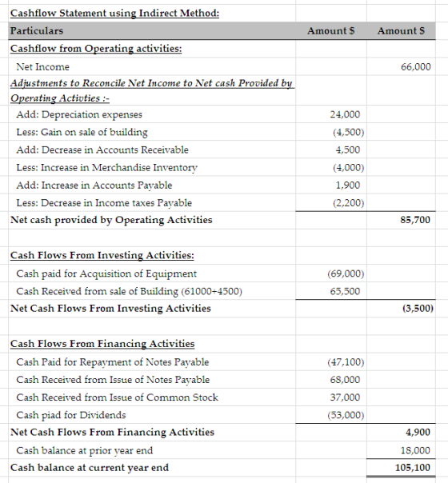The height and width of the screenshot is (483, 448).
Task: Click 'Cash Received from Issue of Notes Payable' label
Action: click(113, 380)
